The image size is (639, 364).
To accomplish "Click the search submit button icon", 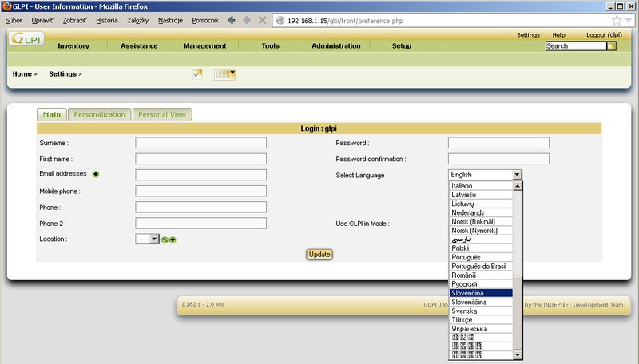I will coord(611,46).
